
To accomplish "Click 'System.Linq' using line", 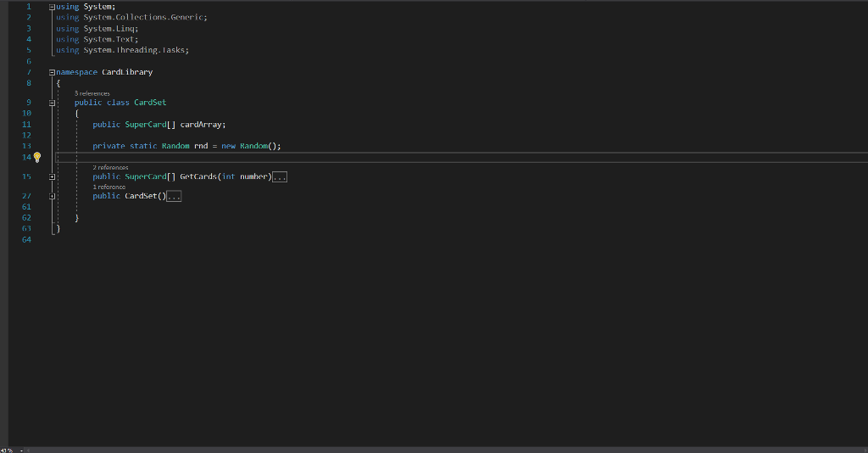I will (109, 28).
